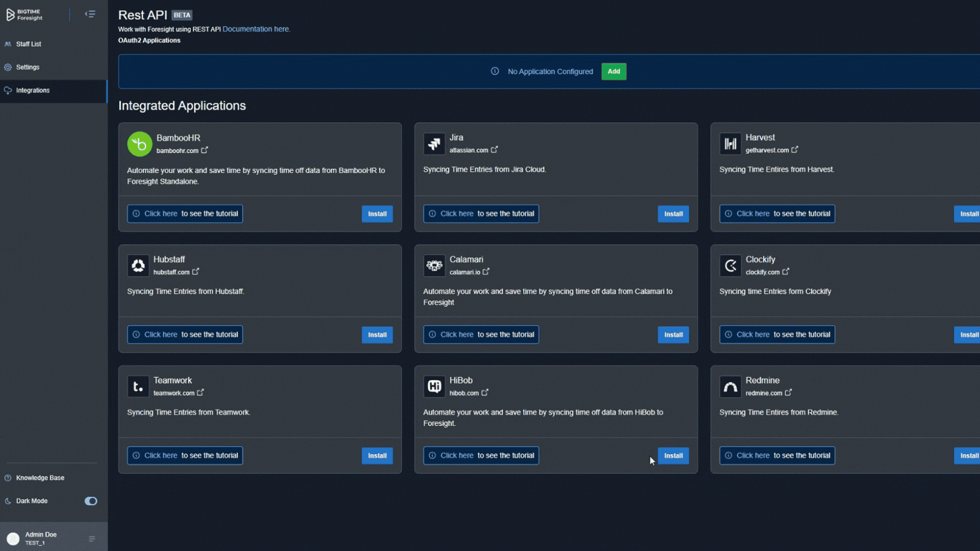The width and height of the screenshot is (980, 551).
Task: Open the BambooHR tutorial link
Action: [x=185, y=214]
